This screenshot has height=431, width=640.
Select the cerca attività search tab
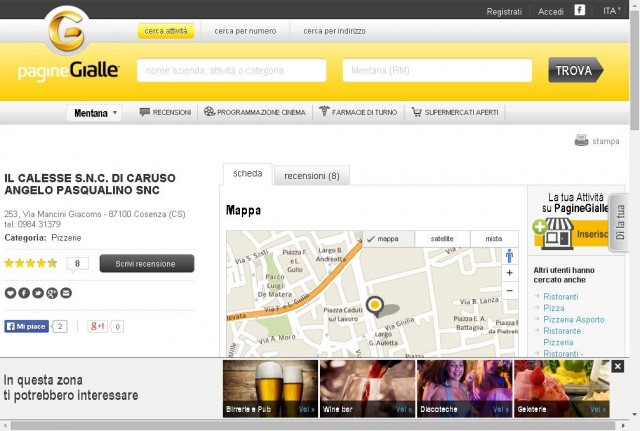(166, 31)
